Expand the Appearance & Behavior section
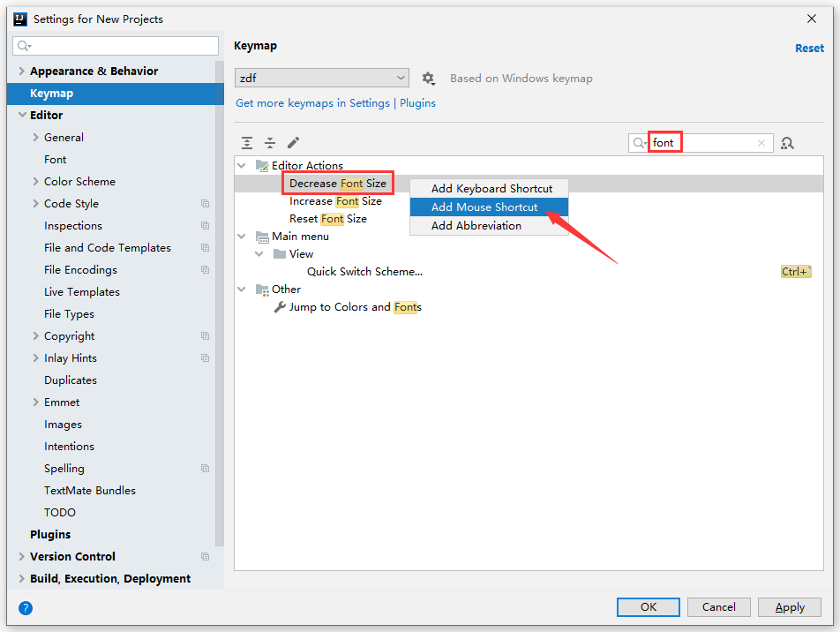 click(22, 71)
